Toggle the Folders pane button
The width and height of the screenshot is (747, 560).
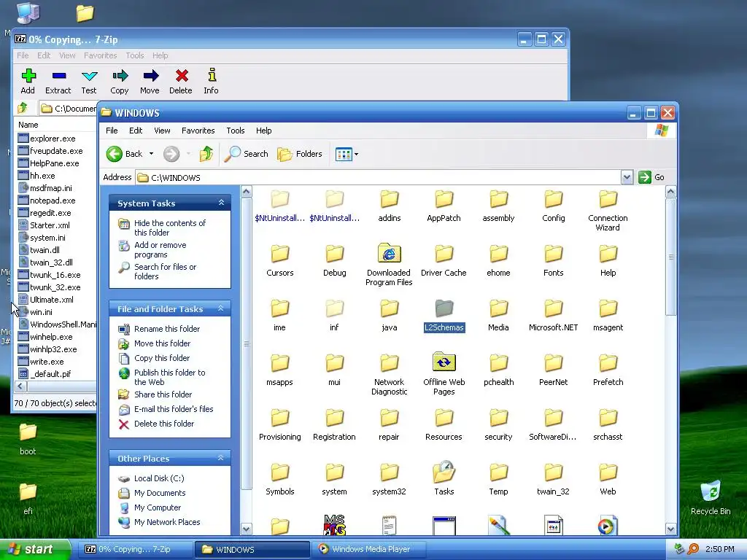300,154
